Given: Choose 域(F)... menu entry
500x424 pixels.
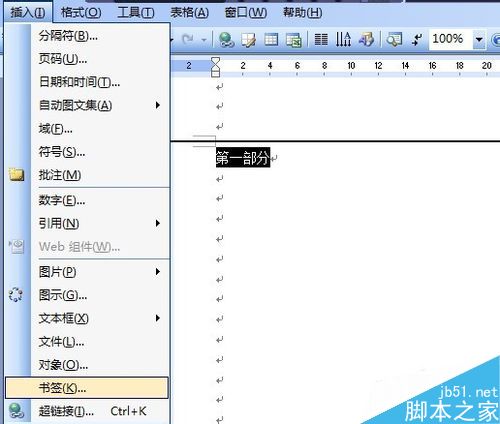Looking at the screenshot, I should click(87, 128).
